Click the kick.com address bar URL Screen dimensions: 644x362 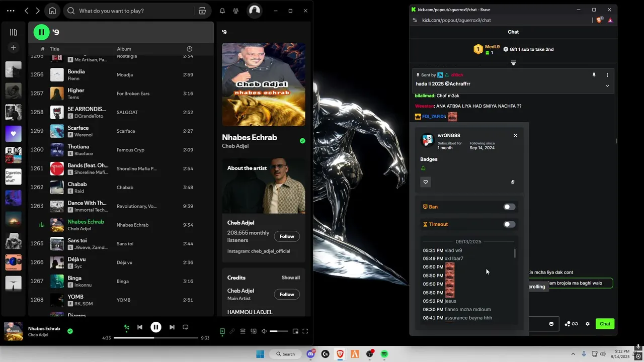point(456,20)
